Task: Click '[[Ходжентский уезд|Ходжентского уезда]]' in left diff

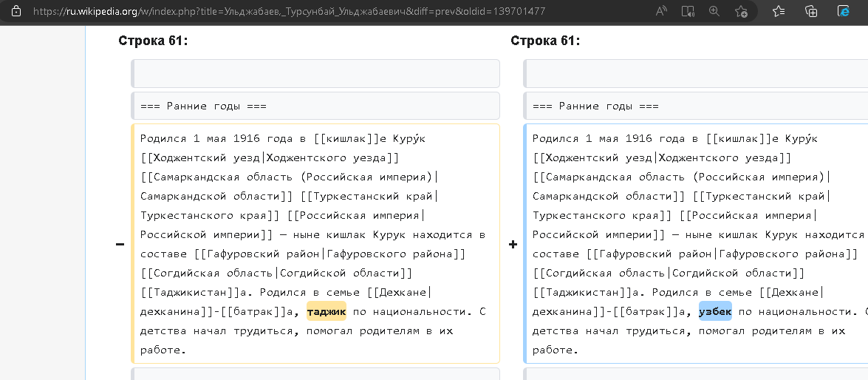Action: point(270,158)
